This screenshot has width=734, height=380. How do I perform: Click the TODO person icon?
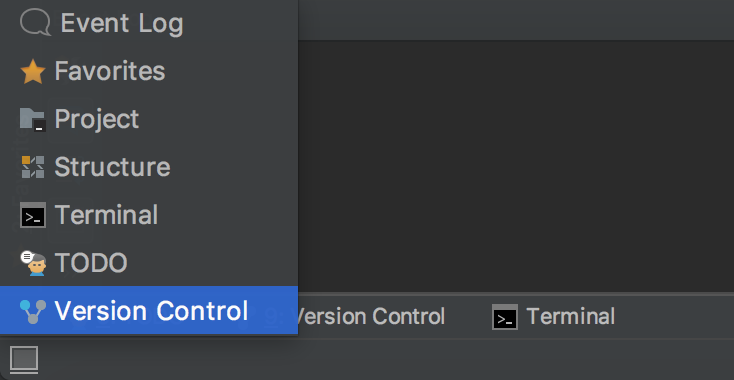point(33,263)
